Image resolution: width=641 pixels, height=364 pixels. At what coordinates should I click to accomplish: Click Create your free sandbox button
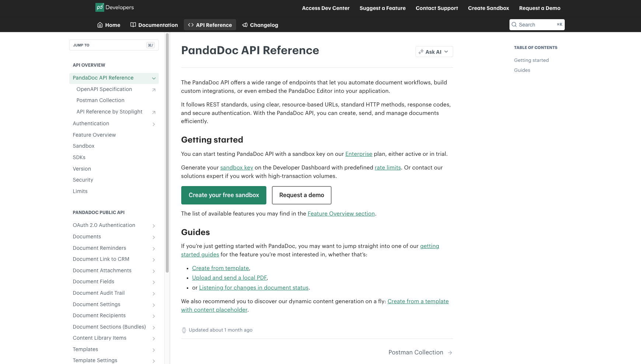pos(224,195)
